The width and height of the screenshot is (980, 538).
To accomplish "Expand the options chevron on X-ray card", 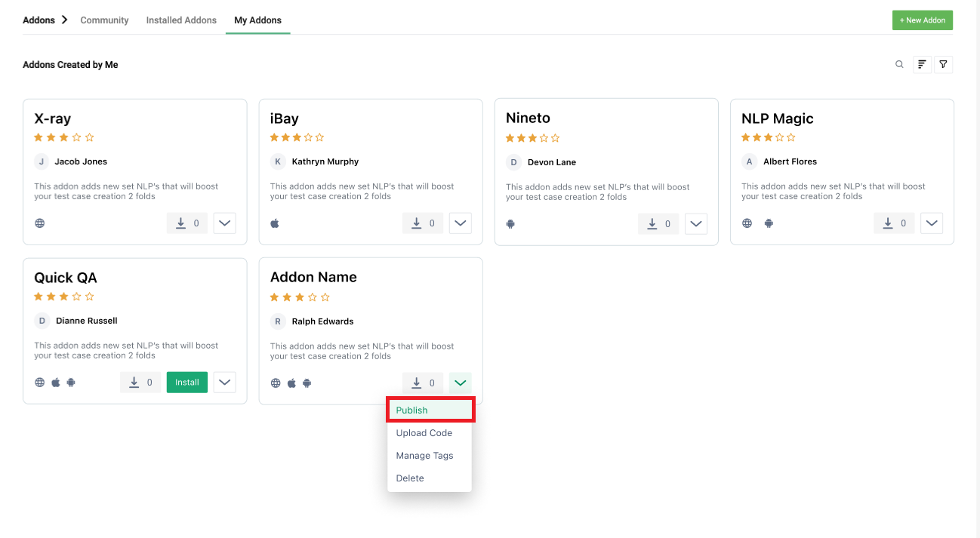I will coord(224,223).
